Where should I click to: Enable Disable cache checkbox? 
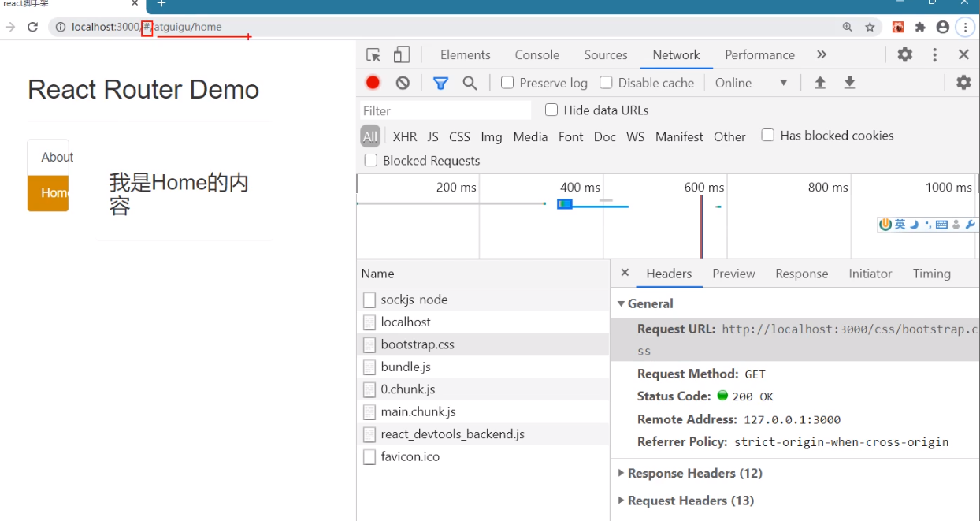coord(606,83)
